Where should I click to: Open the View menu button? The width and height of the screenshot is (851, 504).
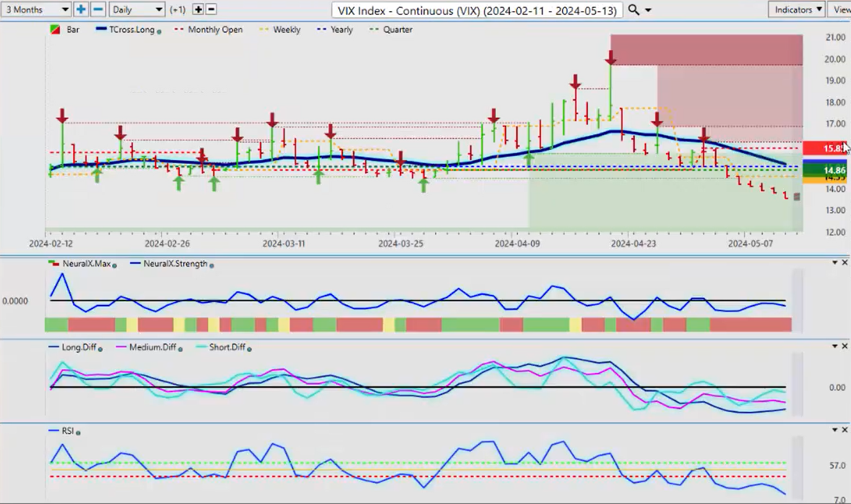840,10
